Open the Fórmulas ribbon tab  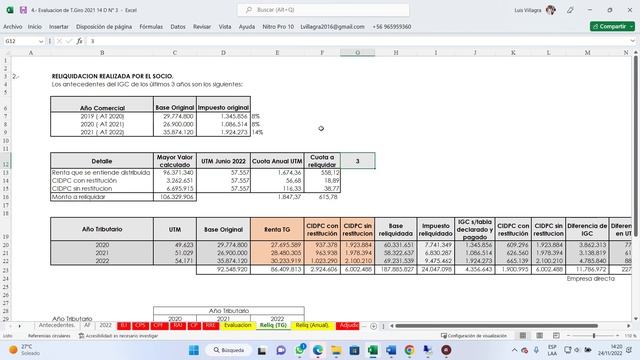pos(151,27)
